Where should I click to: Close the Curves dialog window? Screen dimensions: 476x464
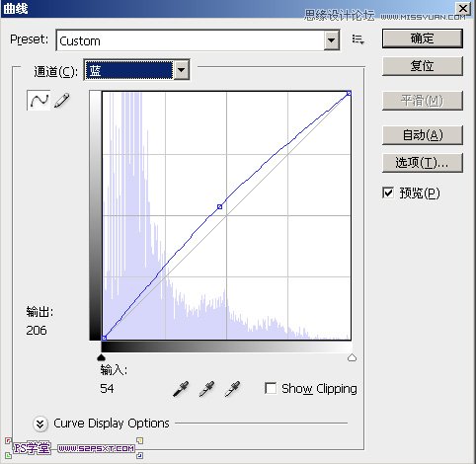463,8
